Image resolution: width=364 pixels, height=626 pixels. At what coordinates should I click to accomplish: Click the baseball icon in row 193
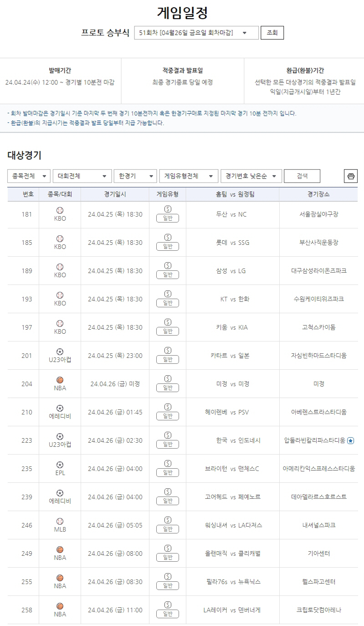click(x=60, y=295)
